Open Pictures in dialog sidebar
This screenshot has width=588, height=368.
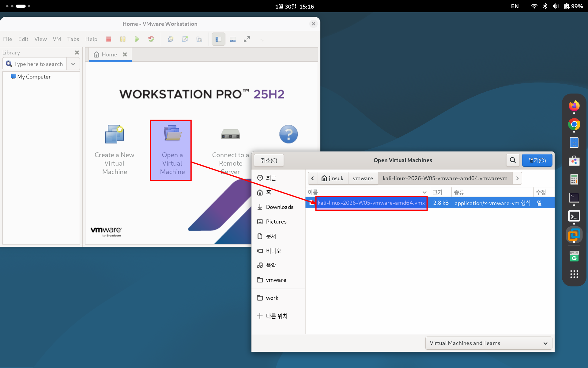click(278, 221)
